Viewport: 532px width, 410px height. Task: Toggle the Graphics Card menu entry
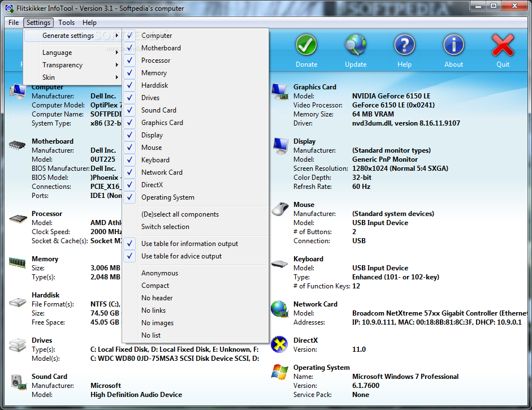pyautogui.click(x=196, y=123)
